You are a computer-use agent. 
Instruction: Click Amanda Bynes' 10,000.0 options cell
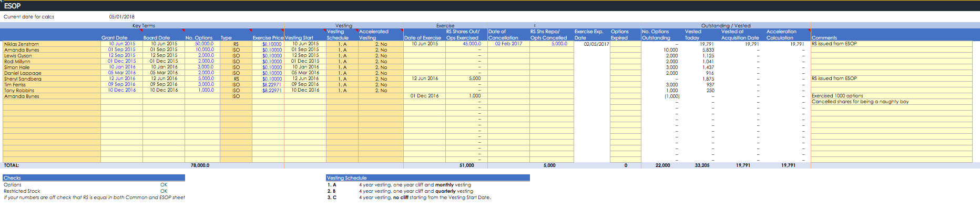pos(202,50)
